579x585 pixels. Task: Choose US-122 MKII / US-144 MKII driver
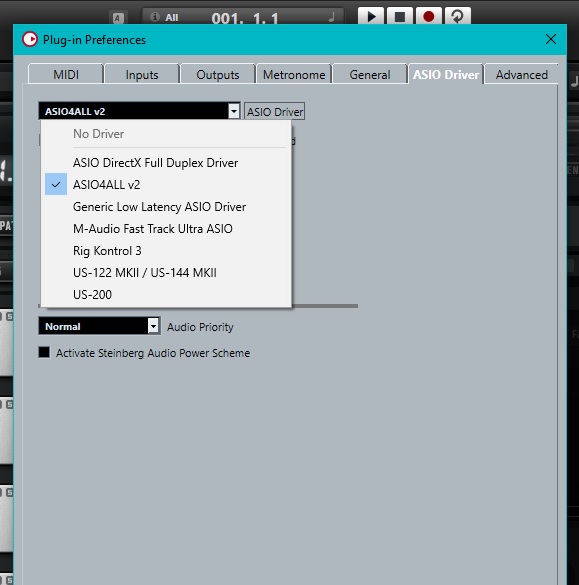[x=166, y=272]
